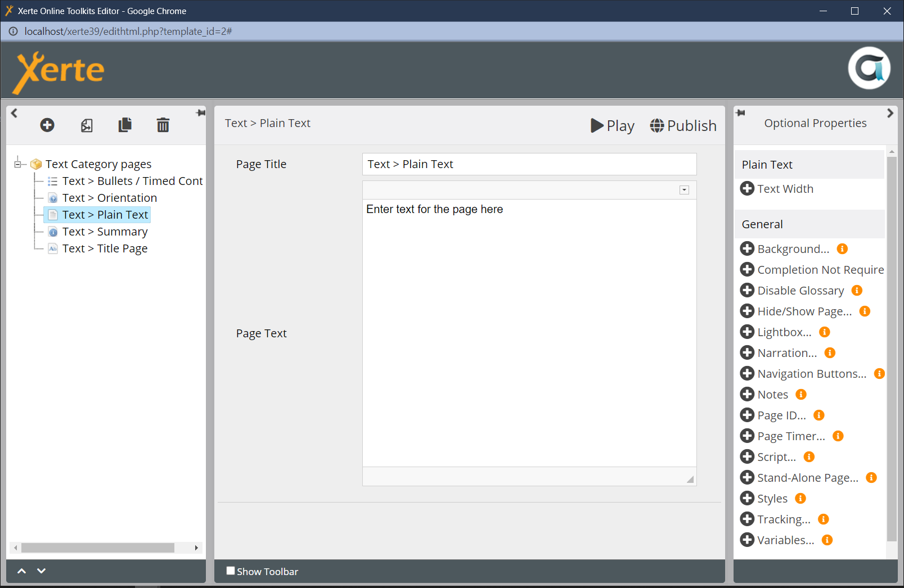This screenshot has width=904, height=588.
Task: Click the duplicate page icon
Action: pyautogui.click(x=125, y=125)
